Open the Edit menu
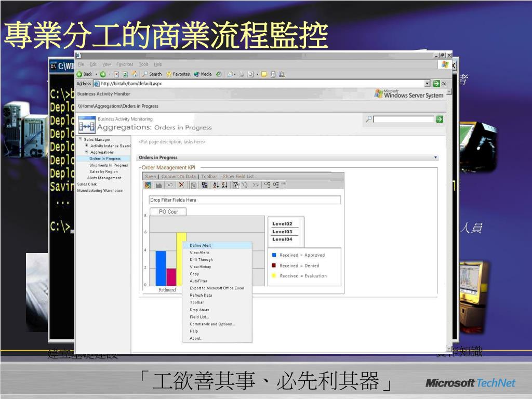This screenshot has width=532, height=399. click(x=93, y=64)
